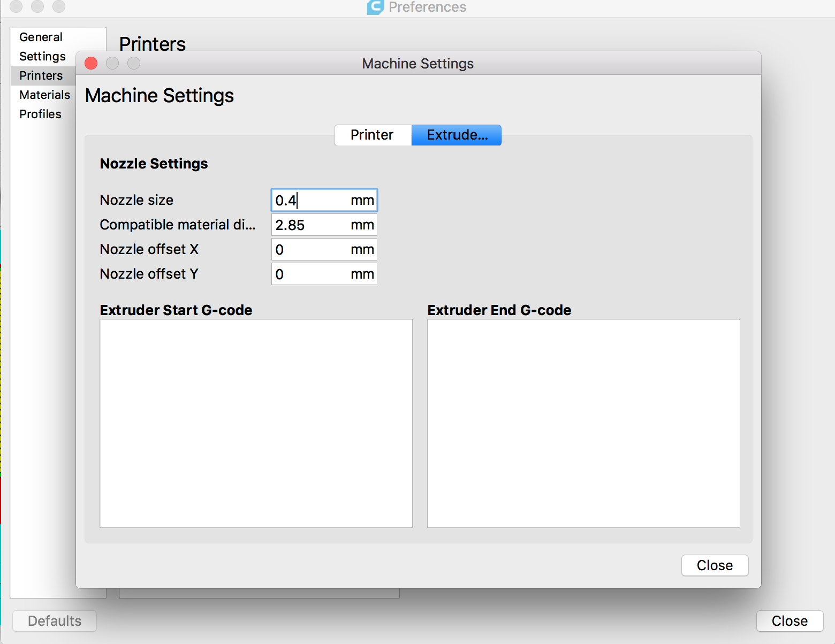The width and height of the screenshot is (835, 644).
Task: Click inside the Extruder End G-code box
Action: [583, 423]
